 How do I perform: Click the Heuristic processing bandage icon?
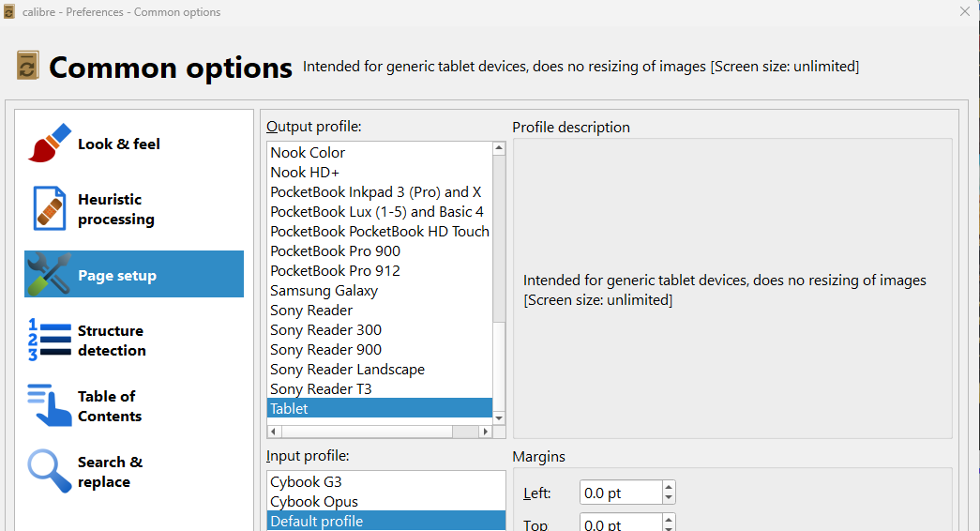point(50,208)
